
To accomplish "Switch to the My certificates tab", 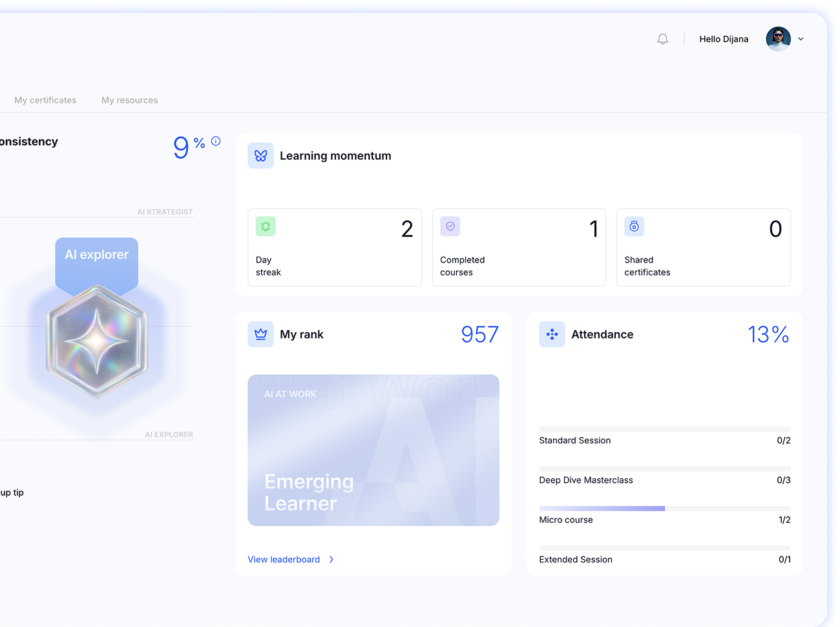I will tap(45, 100).
